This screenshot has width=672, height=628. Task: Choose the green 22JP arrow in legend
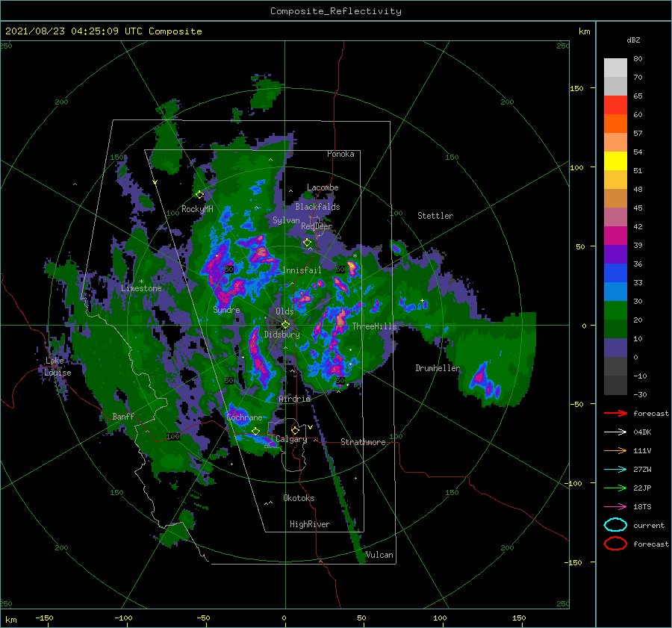(x=615, y=488)
